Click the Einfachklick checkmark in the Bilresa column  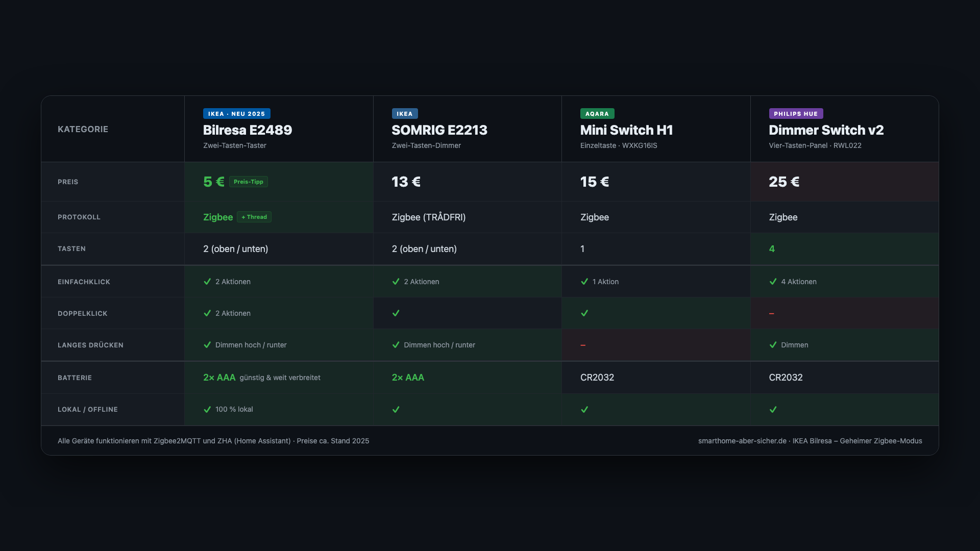tap(207, 282)
